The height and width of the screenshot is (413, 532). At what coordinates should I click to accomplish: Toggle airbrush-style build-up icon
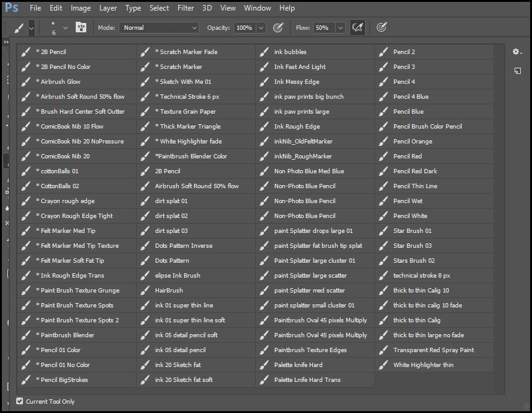click(x=358, y=27)
